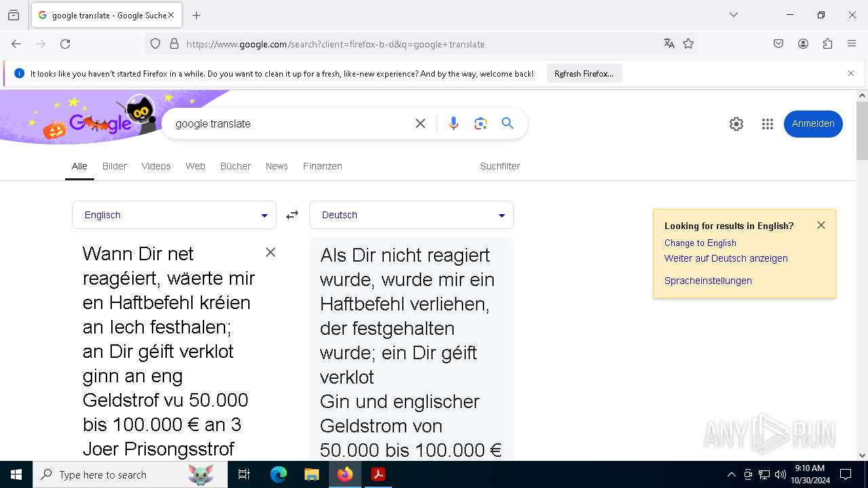Open Google quick settings gear
This screenshot has height=488, width=868.
pos(736,124)
